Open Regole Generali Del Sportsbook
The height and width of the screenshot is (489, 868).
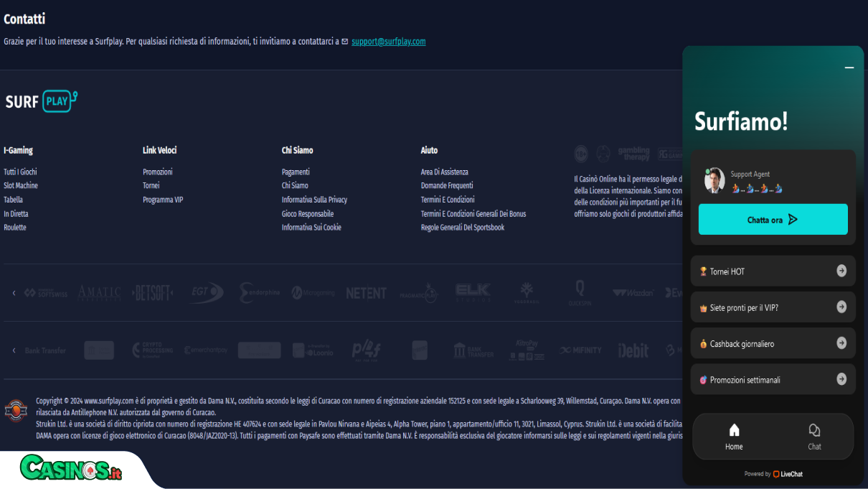pyautogui.click(x=463, y=227)
